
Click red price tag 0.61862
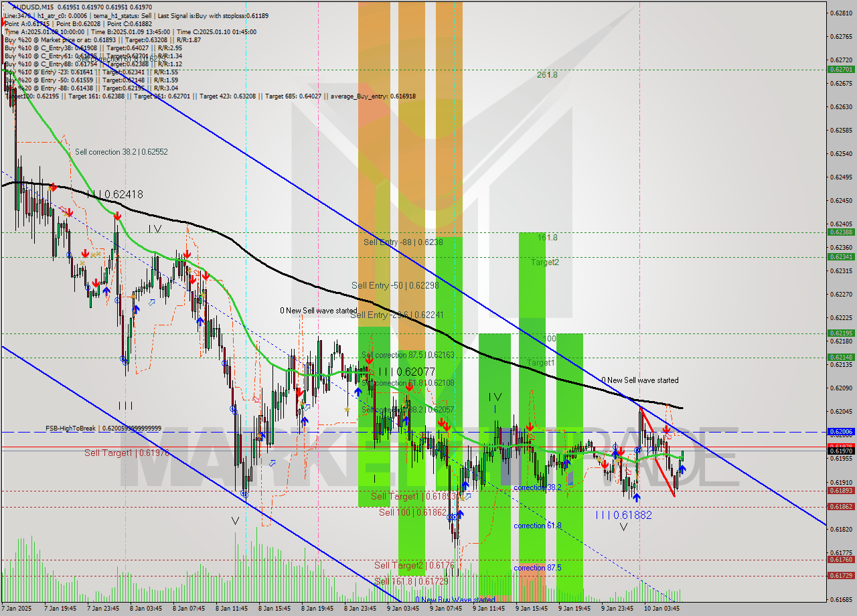(841, 506)
